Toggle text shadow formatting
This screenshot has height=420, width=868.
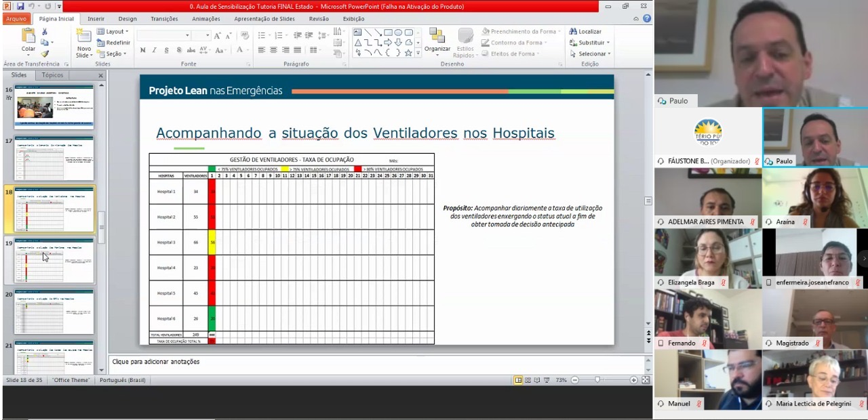179,50
